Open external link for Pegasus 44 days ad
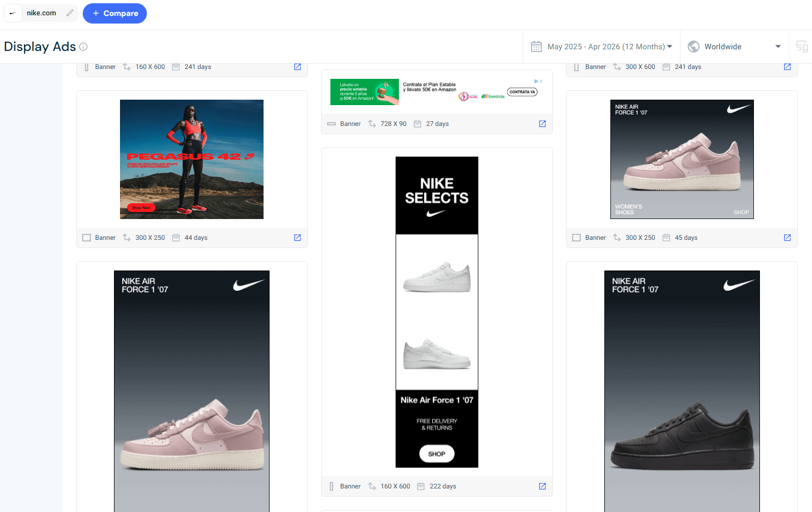 (298, 238)
